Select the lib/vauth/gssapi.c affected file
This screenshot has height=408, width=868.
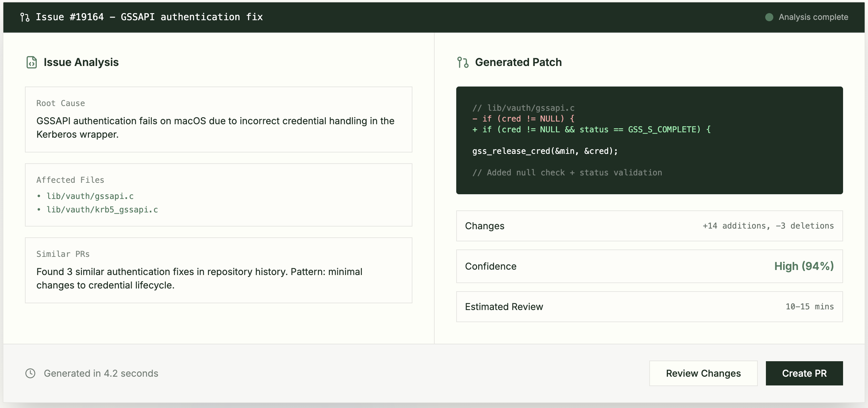click(x=90, y=196)
